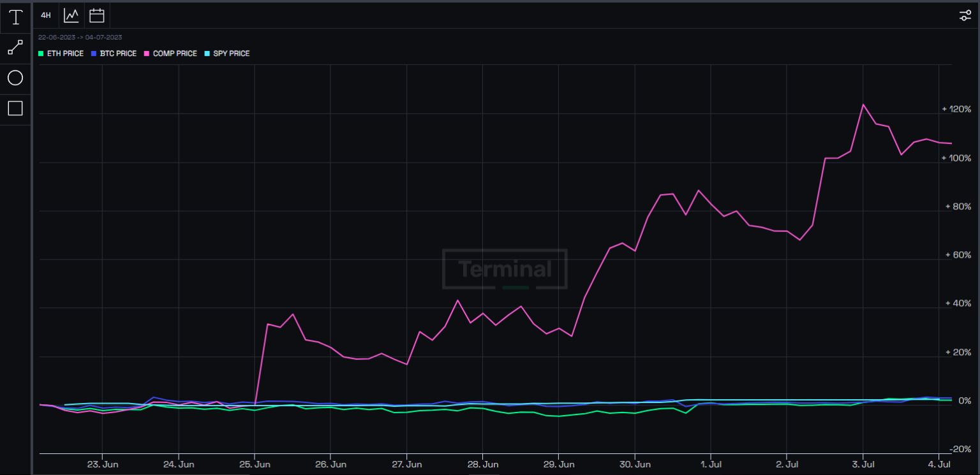The width and height of the screenshot is (980, 475).
Task: Click the +100% y-axis label
Action: [956, 158]
